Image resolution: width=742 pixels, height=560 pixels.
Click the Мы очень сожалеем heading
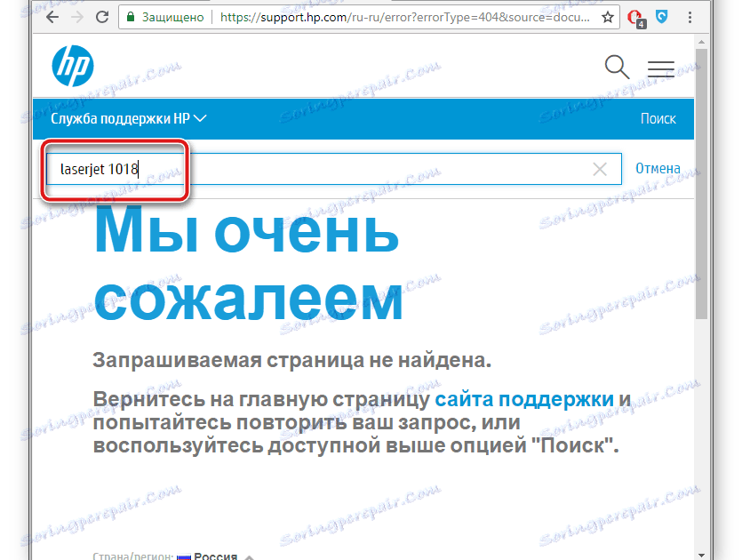(248, 265)
